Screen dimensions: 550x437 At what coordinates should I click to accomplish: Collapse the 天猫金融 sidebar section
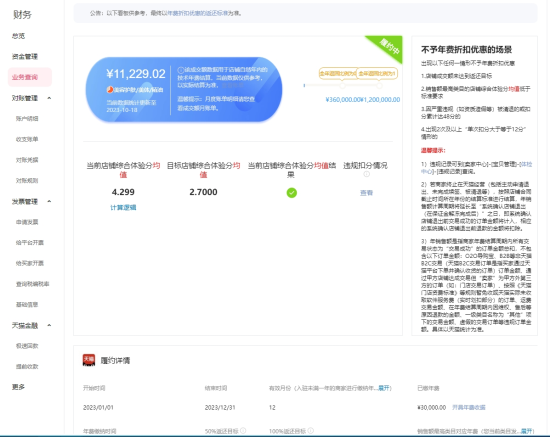click(x=49, y=325)
